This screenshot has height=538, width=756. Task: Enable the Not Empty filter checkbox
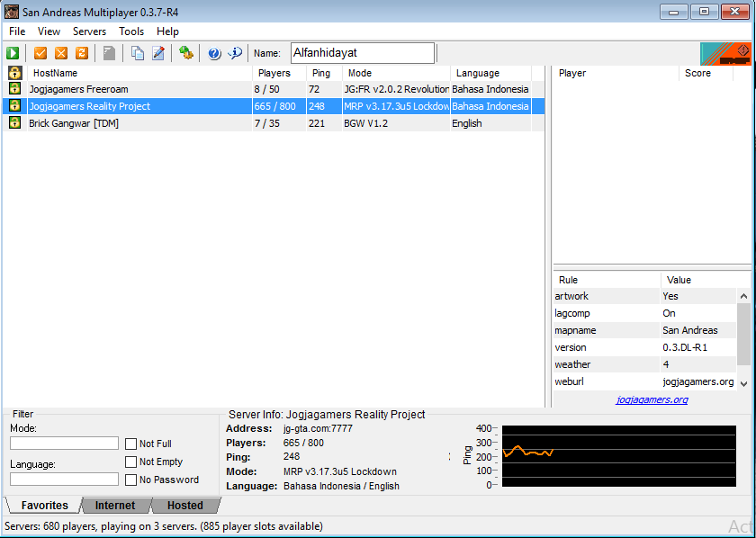pos(130,462)
